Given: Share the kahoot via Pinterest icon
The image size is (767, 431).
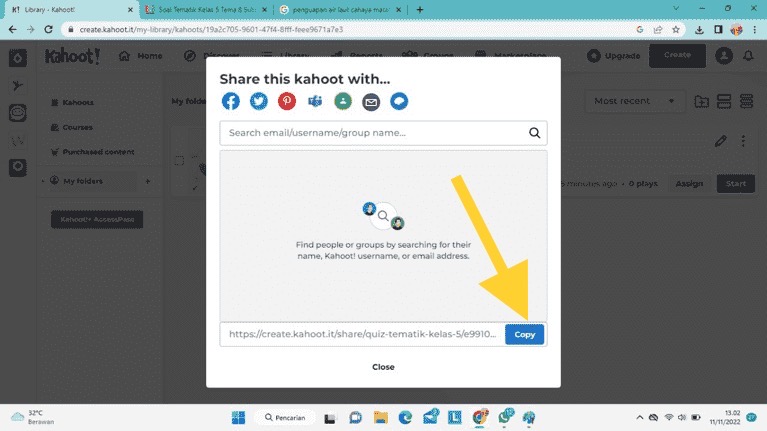Looking at the screenshot, I should pyautogui.click(x=287, y=101).
